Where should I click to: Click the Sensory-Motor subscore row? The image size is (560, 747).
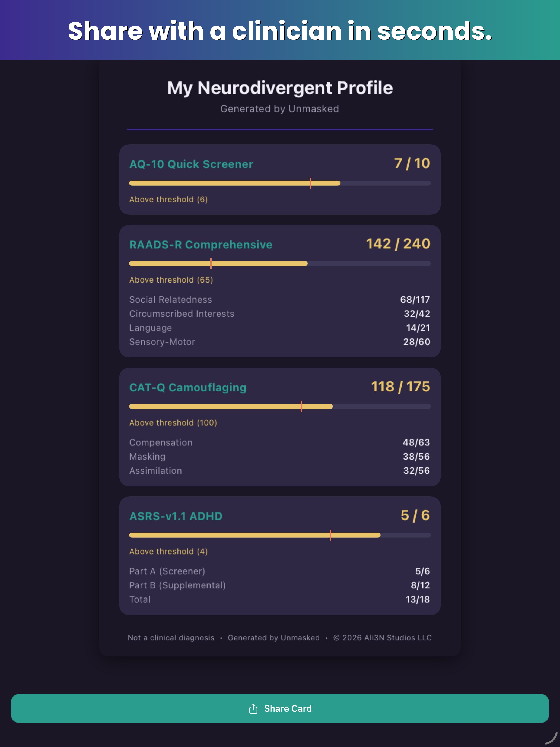coord(280,342)
